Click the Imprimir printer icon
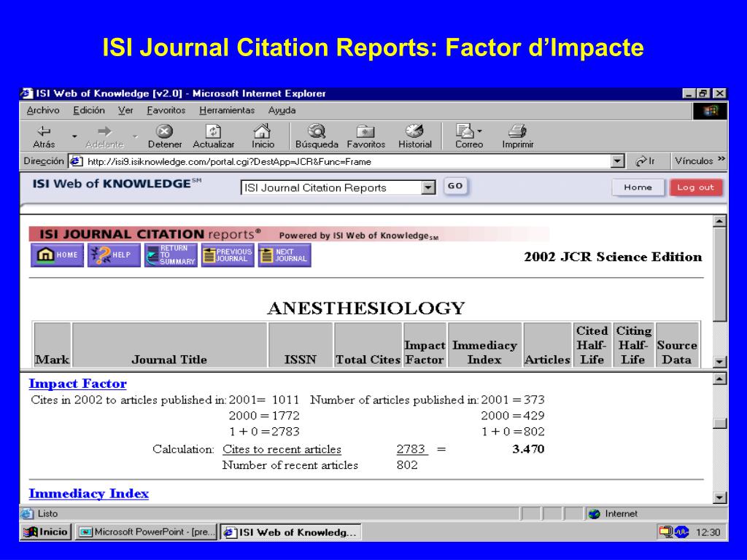747x560 pixels. 517,131
